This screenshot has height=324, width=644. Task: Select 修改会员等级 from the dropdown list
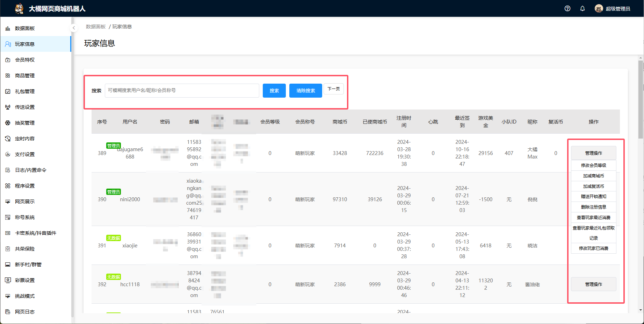(x=593, y=165)
